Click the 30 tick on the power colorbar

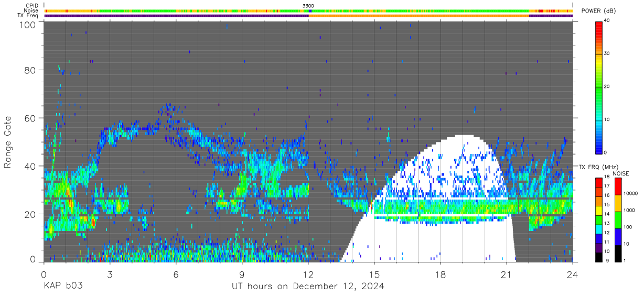point(607,53)
